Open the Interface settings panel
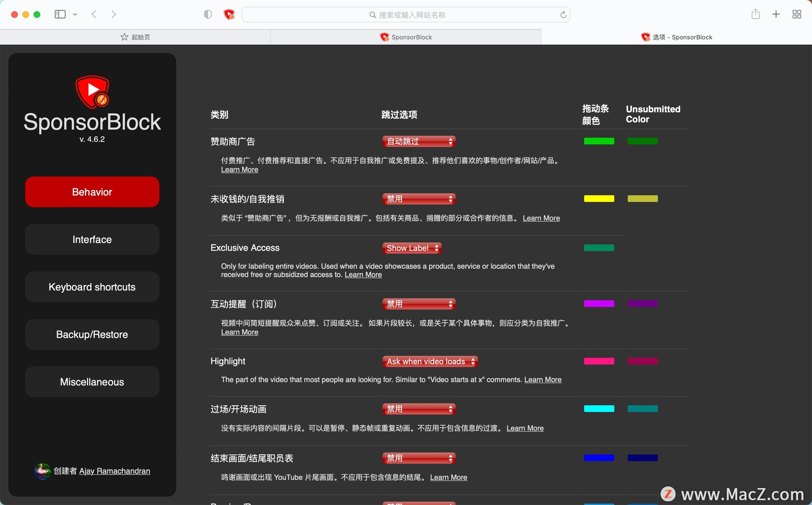812x505 pixels. (x=92, y=239)
